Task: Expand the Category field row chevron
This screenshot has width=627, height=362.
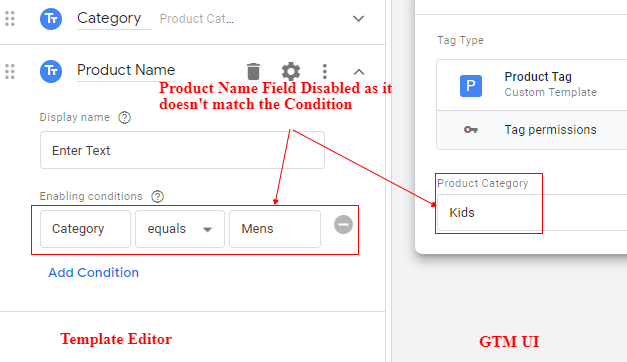Action: point(358,18)
